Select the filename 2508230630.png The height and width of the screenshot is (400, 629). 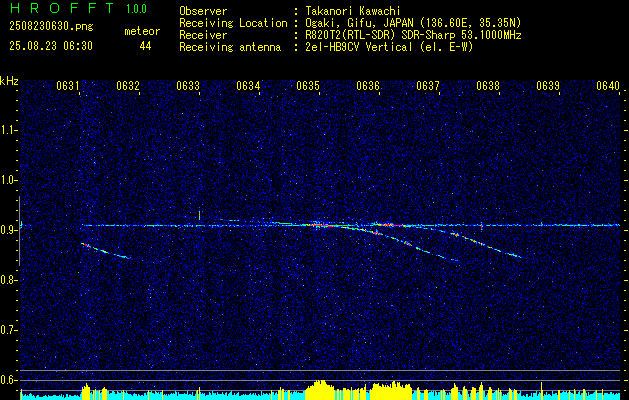pyautogui.click(x=51, y=27)
